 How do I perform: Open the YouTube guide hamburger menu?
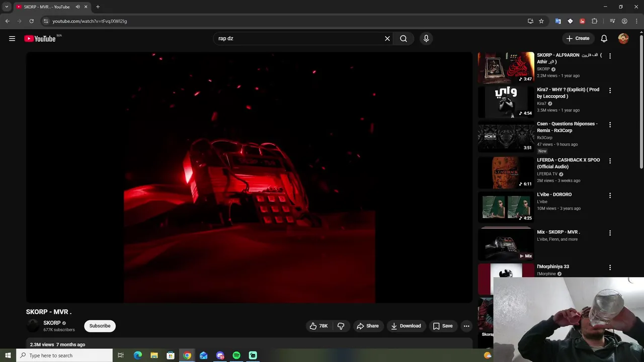tap(12, 39)
